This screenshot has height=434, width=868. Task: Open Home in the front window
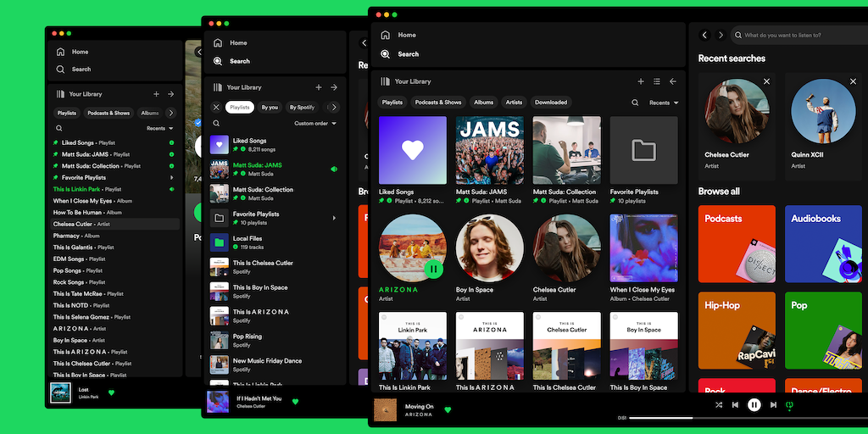coord(398,35)
